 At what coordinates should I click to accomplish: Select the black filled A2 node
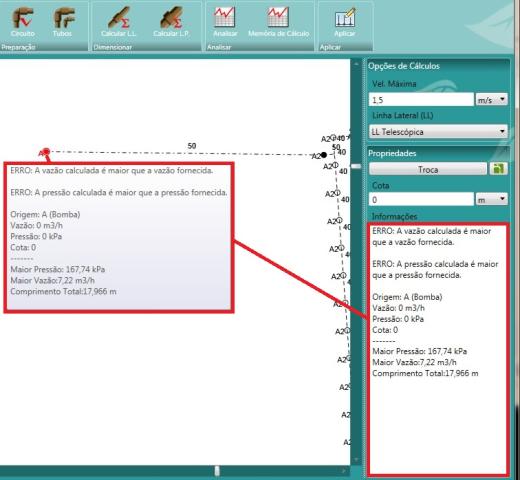coord(324,155)
